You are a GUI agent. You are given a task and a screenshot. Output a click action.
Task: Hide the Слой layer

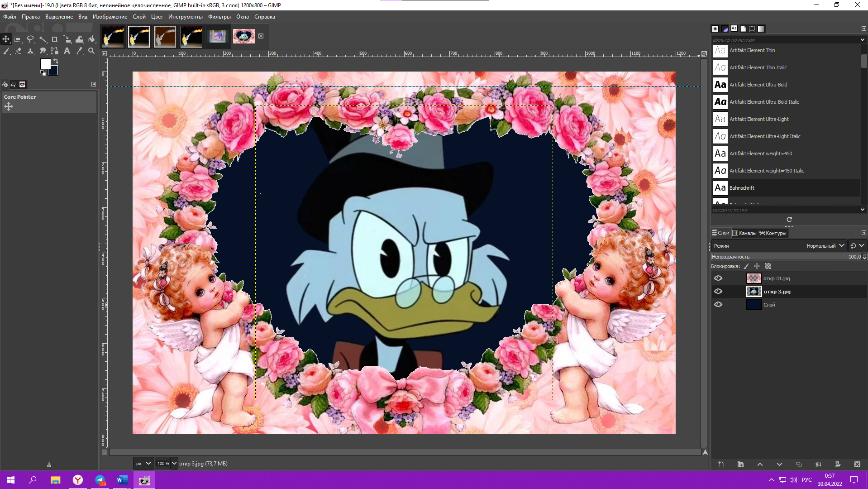pos(718,305)
